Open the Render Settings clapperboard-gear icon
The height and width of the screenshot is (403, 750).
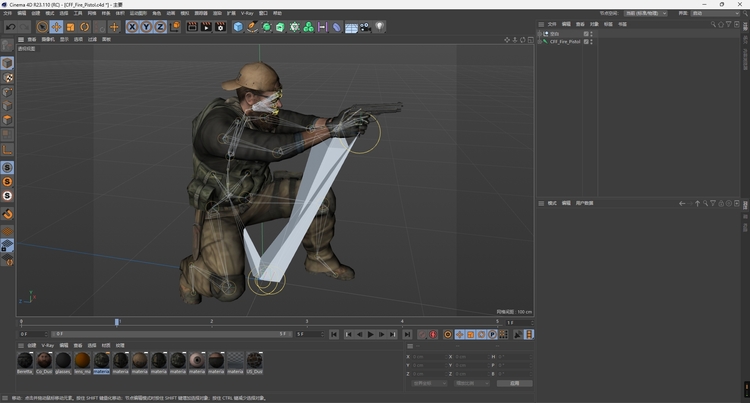tap(221, 27)
